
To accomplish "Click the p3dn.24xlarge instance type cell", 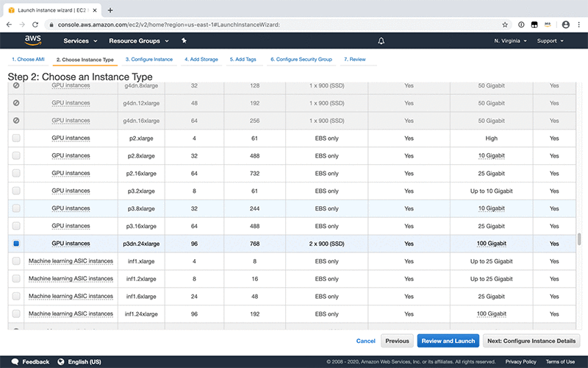I will point(141,244).
